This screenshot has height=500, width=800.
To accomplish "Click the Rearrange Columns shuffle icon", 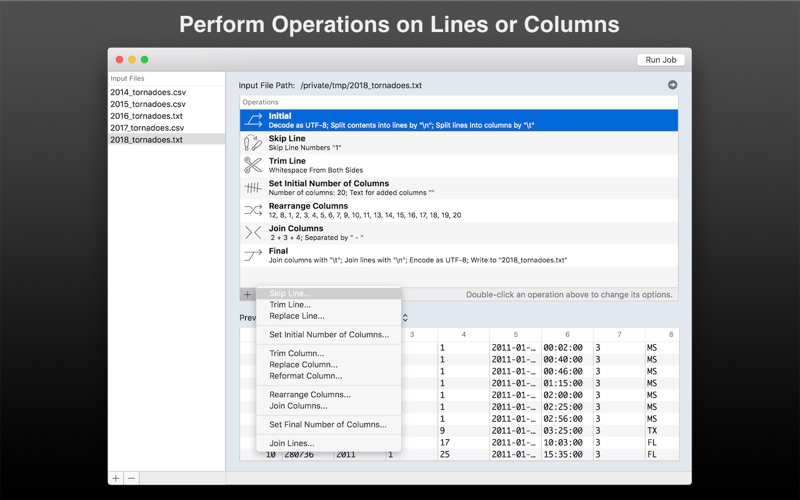I will tap(253, 210).
